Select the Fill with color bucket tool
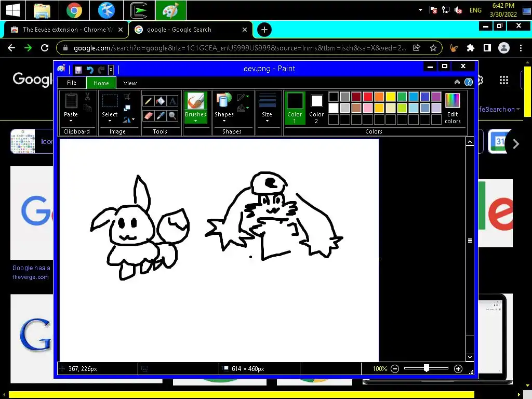 [160, 101]
